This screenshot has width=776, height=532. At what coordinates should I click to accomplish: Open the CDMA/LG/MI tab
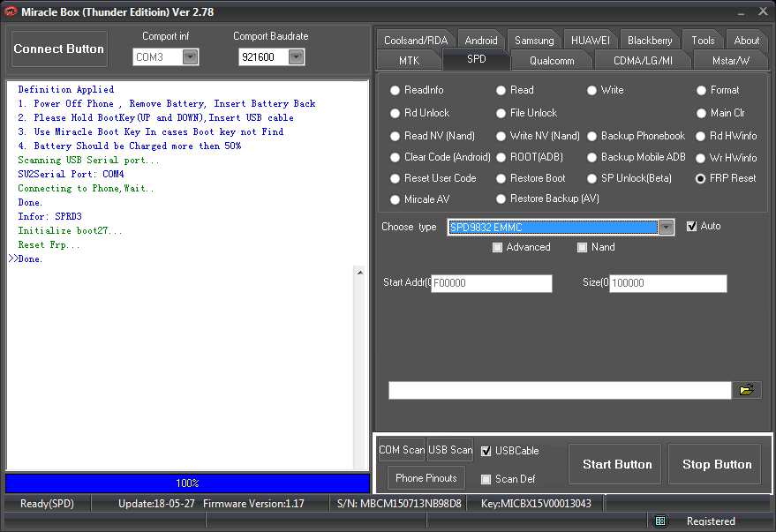(x=643, y=60)
